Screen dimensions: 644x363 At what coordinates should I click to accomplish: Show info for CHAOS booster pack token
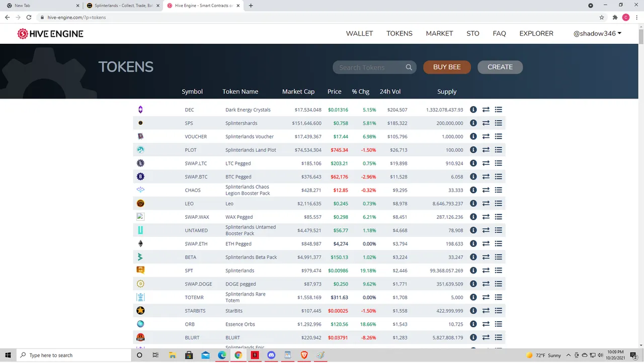473,190
